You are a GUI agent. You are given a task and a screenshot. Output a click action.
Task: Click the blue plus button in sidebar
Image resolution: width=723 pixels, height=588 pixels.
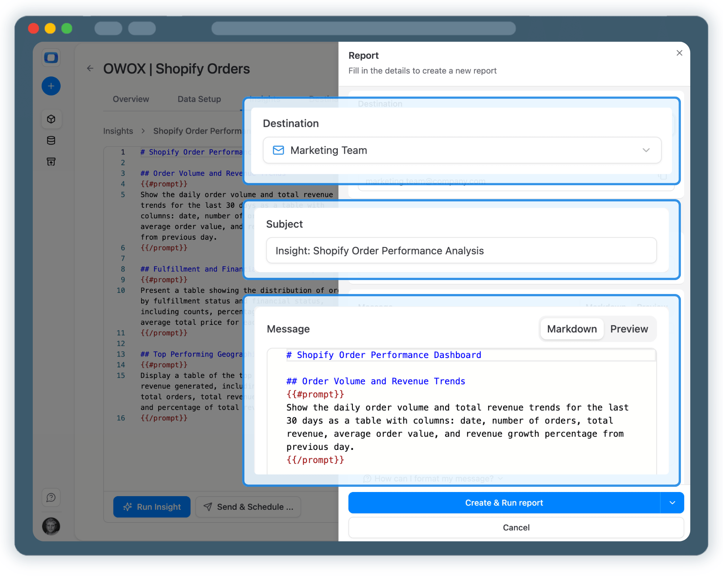pos(51,86)
